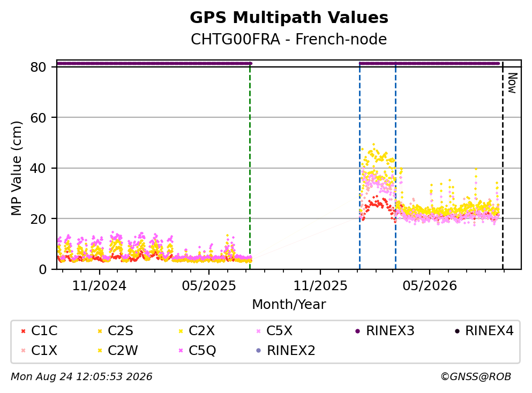Screen dimensions: 532x393
Task: Click the Now label
Action: pyautogui.click(x=512, y=83)
